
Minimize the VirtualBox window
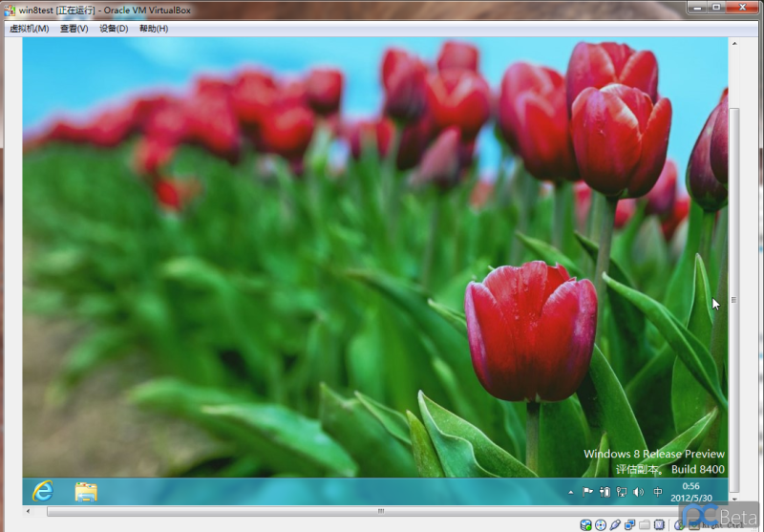pos(697,8)
